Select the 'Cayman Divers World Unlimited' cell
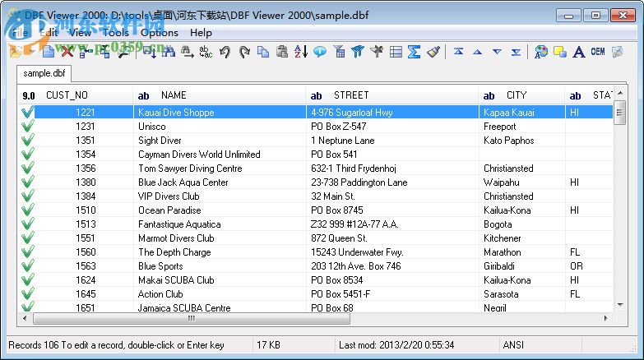 (220, 154)
